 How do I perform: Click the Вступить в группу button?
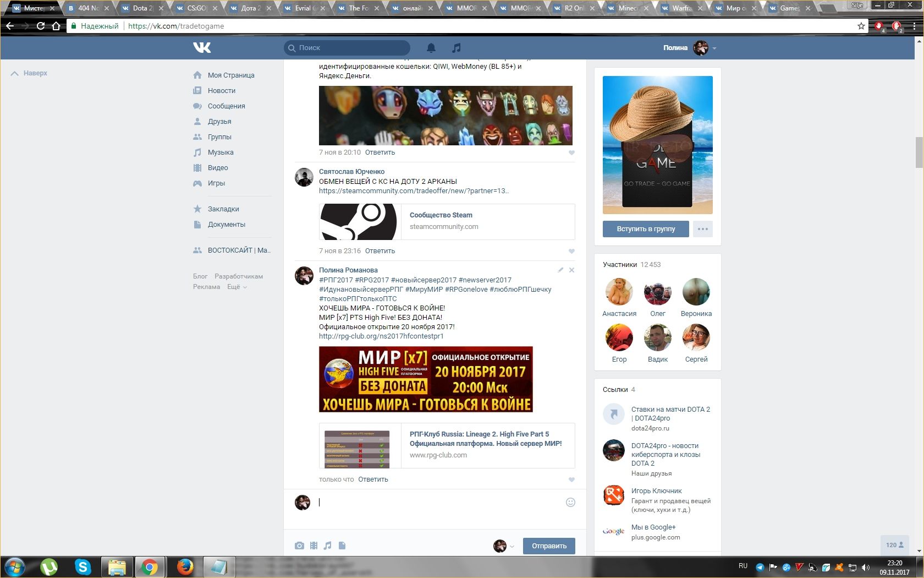[646, 229]
